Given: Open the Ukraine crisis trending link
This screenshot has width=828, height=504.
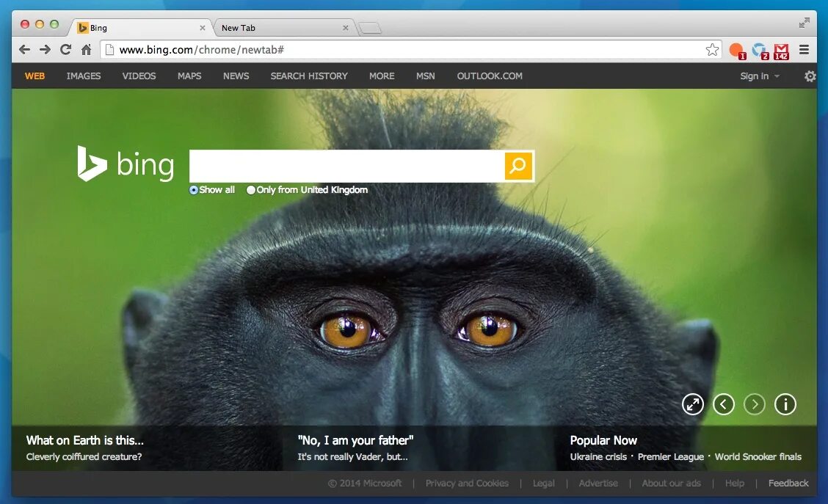Looking at the screenshot, I should (x=598, y=457).
